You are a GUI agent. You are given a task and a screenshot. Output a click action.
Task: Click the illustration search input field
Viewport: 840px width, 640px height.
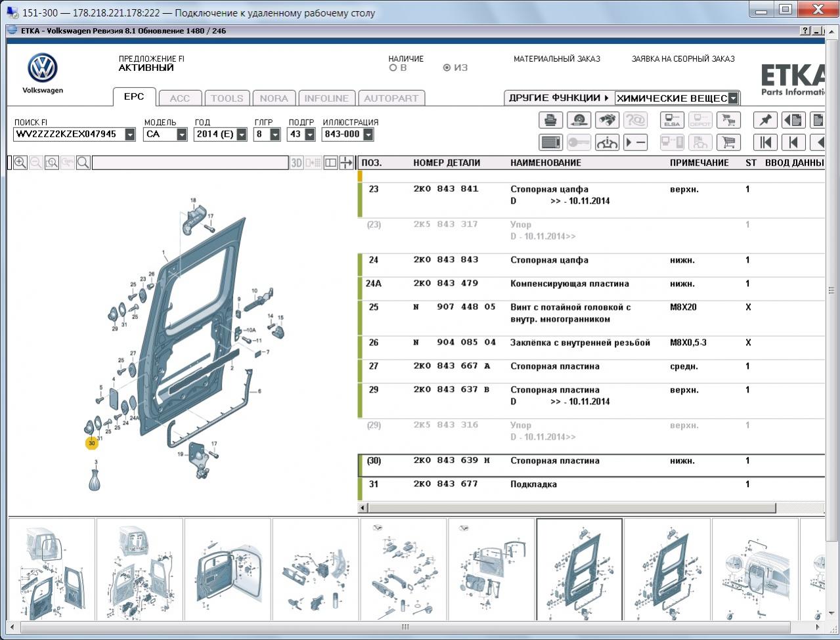(x=190, y=163)
